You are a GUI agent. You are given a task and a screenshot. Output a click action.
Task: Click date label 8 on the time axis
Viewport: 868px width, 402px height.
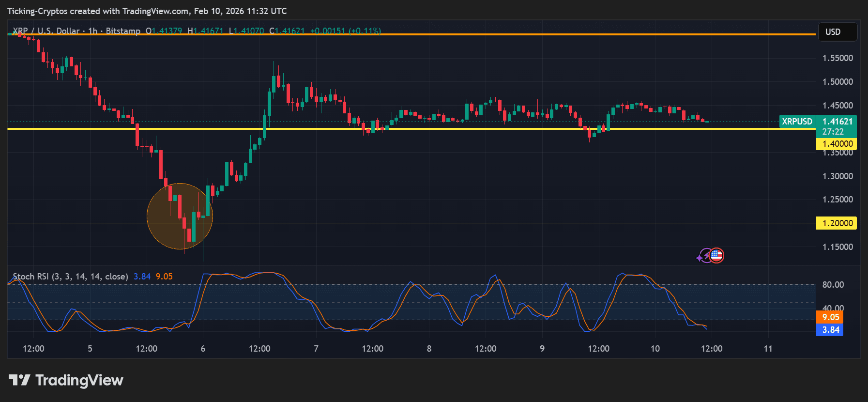point(429,349)
